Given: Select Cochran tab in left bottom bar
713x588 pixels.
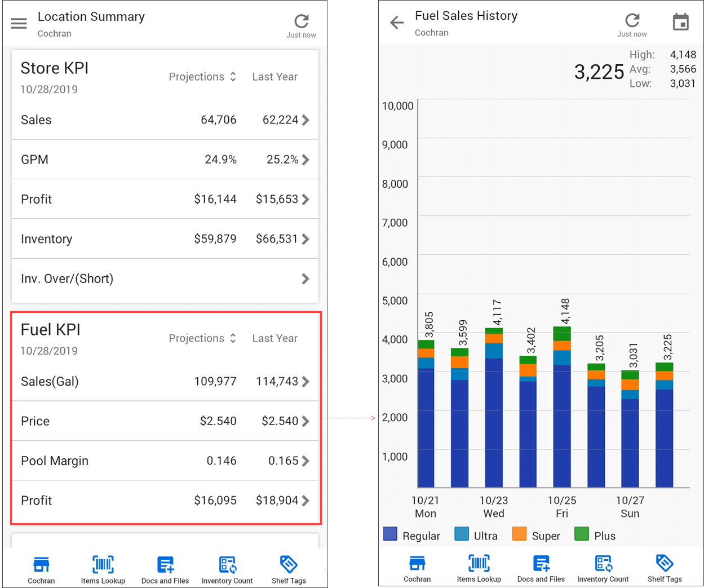Looking at the screenshot, I should 41,569.
